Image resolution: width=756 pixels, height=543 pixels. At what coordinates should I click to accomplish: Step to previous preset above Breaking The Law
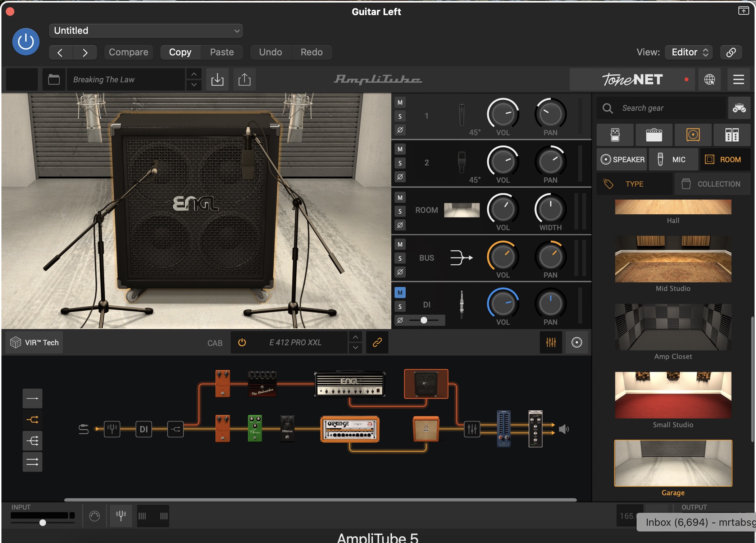[194, 74]
